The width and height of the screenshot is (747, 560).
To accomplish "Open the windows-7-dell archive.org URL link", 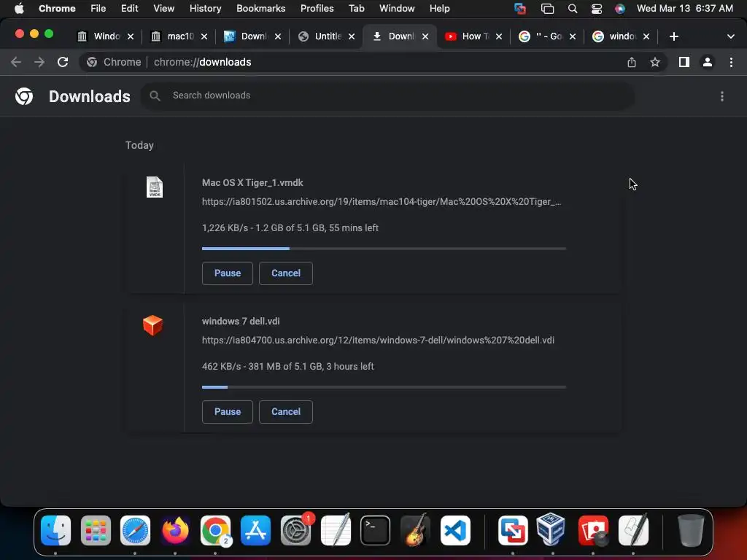I will [378, 341].
